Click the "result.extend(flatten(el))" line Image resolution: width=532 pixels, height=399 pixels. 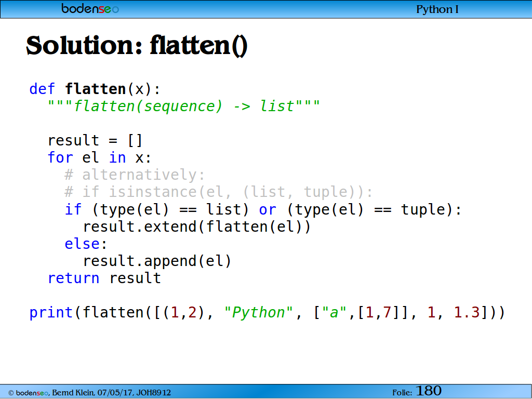(x=197, y=227)
